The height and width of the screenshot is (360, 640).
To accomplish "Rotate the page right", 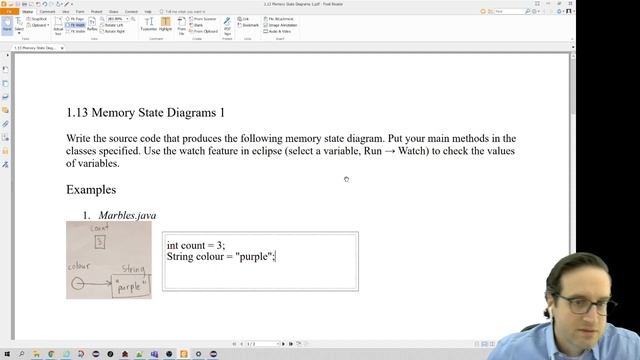I will pyautogui.click(x=112, y=31).
